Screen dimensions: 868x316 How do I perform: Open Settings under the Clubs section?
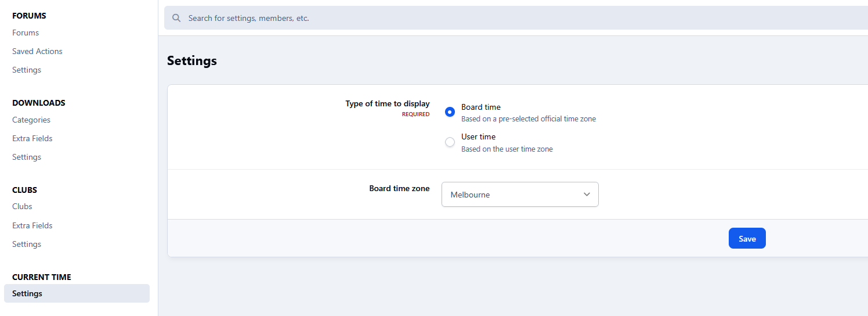(27, 244)
